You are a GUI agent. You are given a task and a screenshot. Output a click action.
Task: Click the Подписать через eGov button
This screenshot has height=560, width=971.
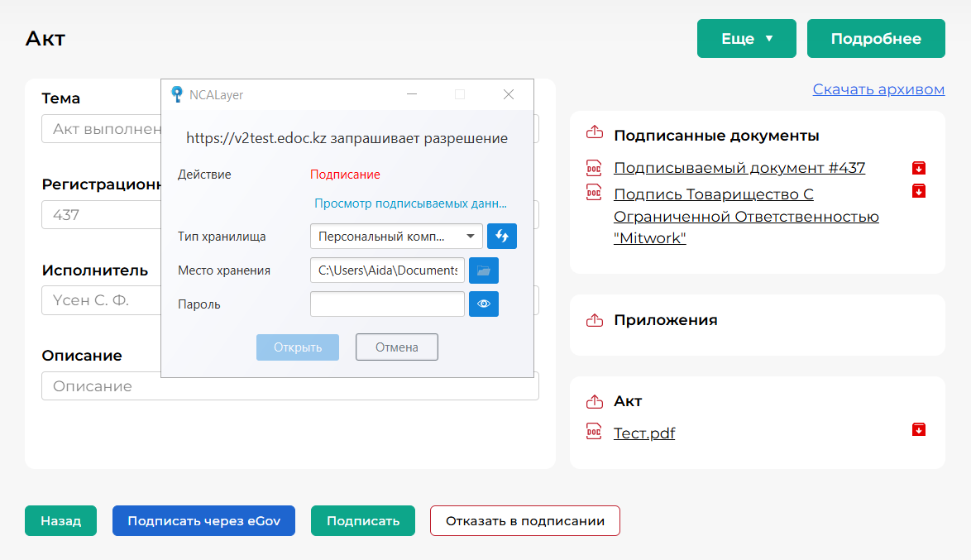pyautogui.click(x=203, y=521)
